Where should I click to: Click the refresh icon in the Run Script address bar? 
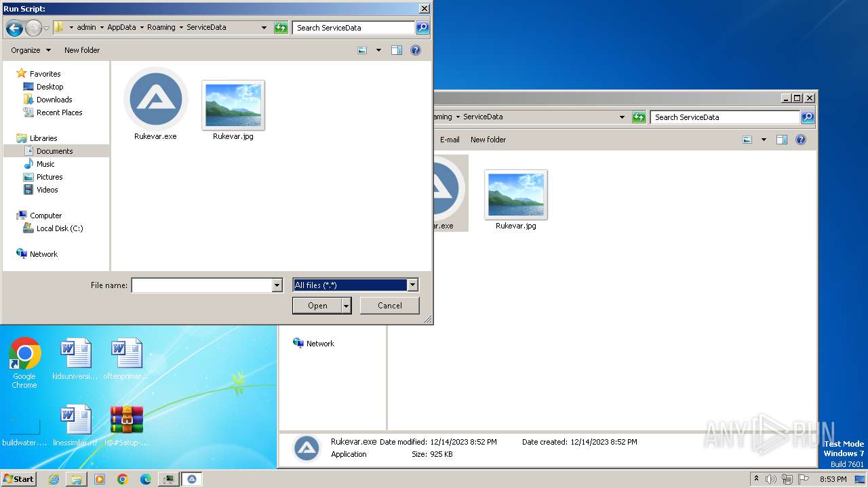click(281, 28)
